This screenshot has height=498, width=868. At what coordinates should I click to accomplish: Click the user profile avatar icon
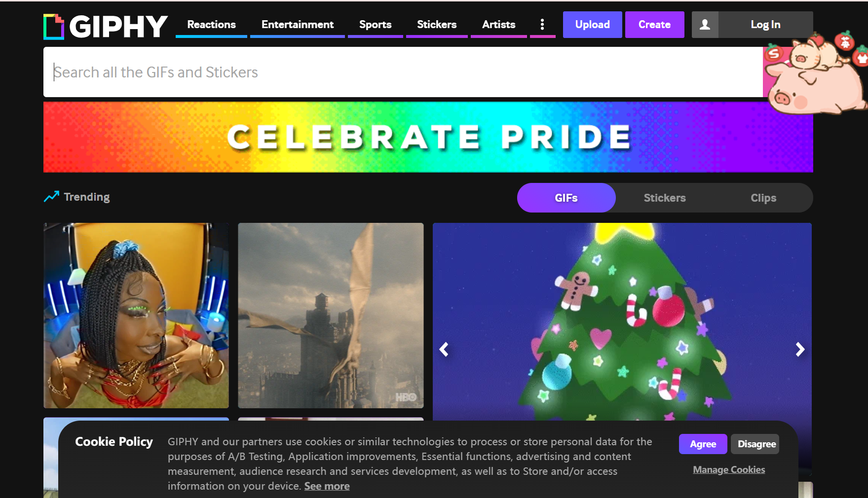click(705, 25)
